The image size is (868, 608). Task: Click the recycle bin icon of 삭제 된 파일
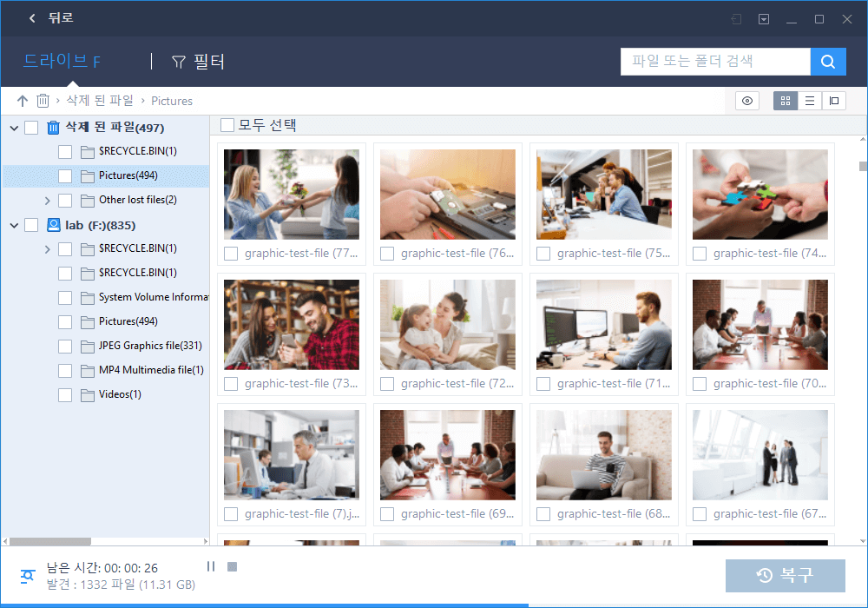(x=53, y=128)
